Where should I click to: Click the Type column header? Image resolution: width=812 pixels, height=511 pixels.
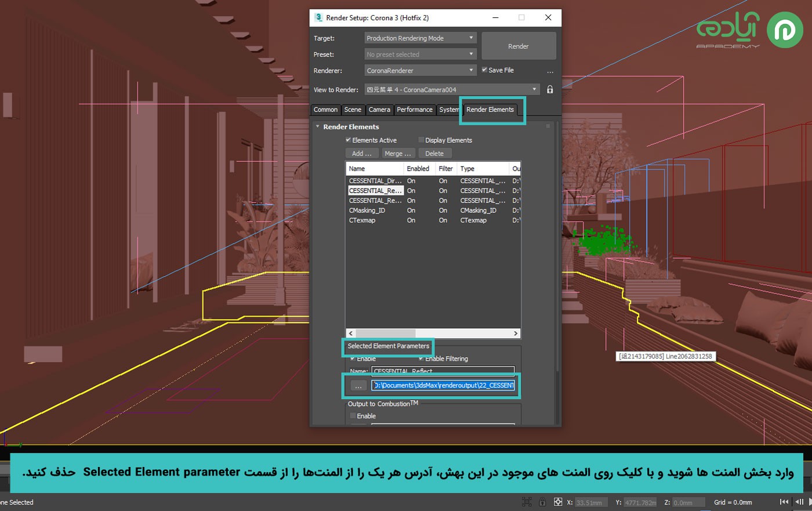click(483, 168)
